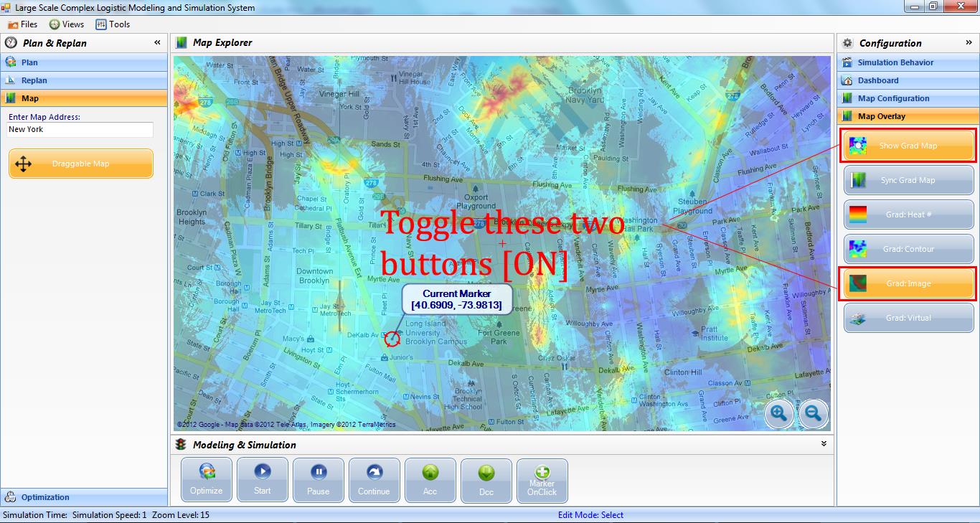The image size is (980, 523).
Task: Click the Sync Grad Map button
Action: point(908,180)
